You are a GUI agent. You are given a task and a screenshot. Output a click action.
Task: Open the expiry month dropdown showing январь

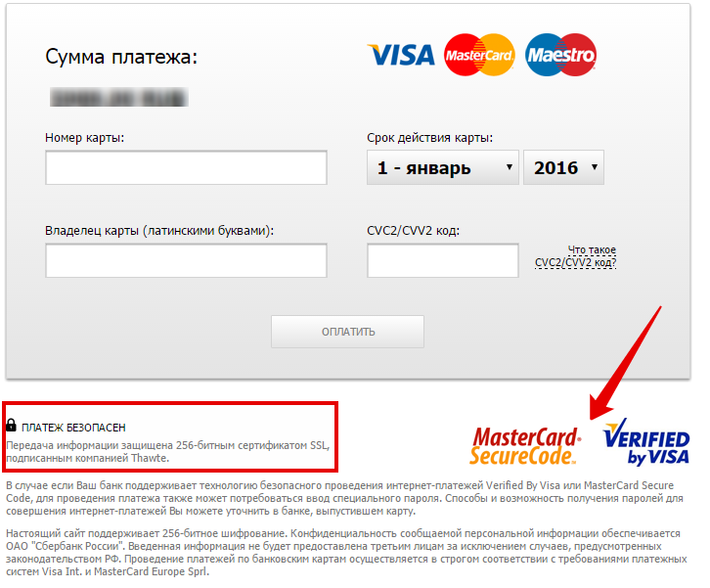click(442, 167)
